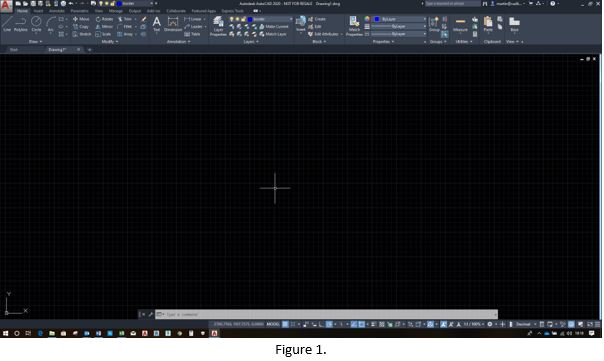Select the Circle tool
Screen dimensions: 604x361
(x=36, y=24)
